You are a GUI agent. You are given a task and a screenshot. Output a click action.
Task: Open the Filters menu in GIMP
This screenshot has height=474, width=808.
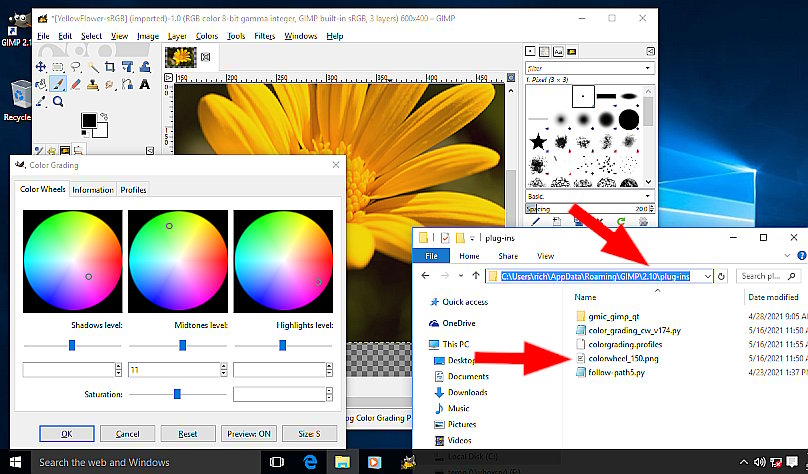(264, 36)
